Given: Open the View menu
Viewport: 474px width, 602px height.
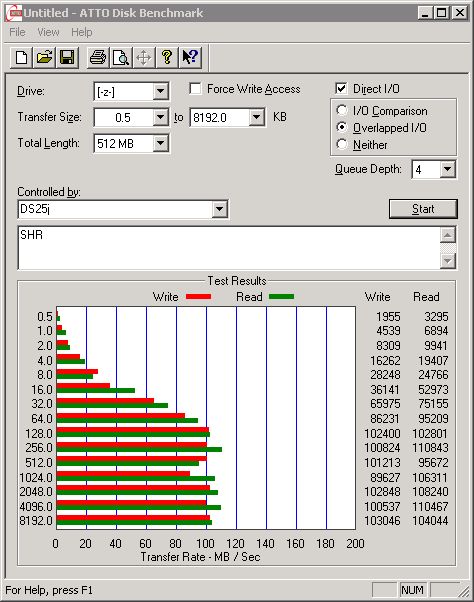Looking at the screenshot, I should [x=48, y=32].
